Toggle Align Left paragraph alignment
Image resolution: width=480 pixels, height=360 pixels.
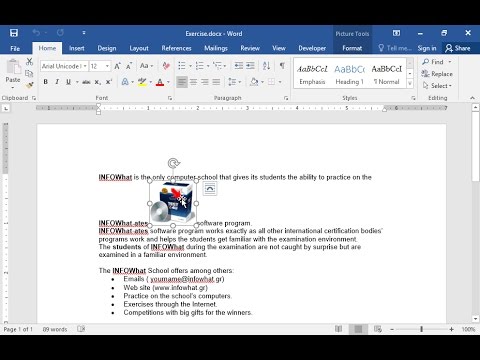pyautogui.click(x=182, y=82)
